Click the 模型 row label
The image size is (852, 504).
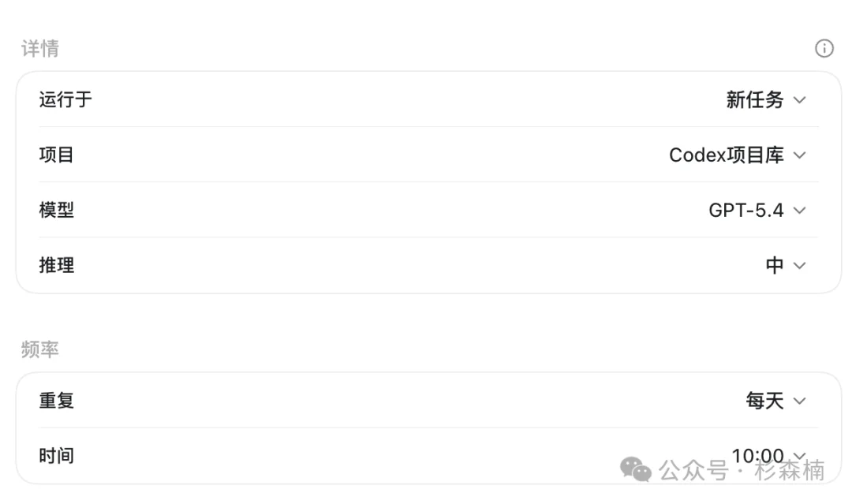click(x=57, y=210)
